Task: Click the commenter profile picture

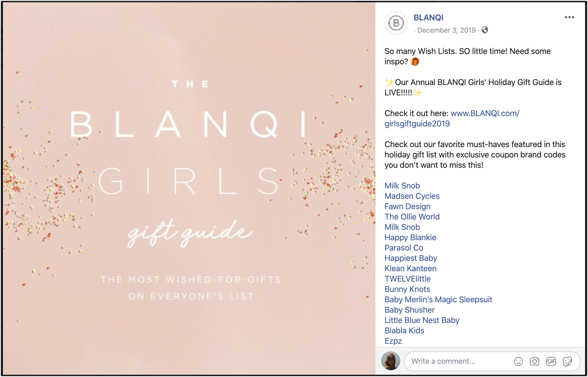Action: click(391, 361)
